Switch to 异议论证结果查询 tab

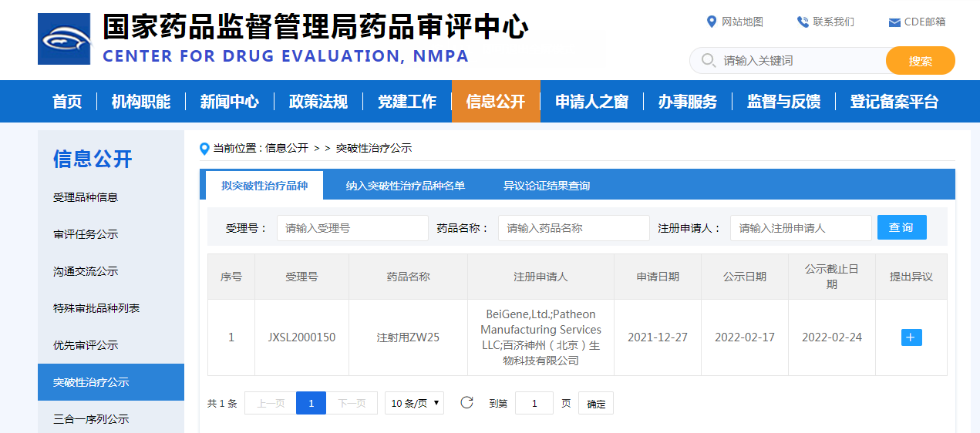(547, 186)
